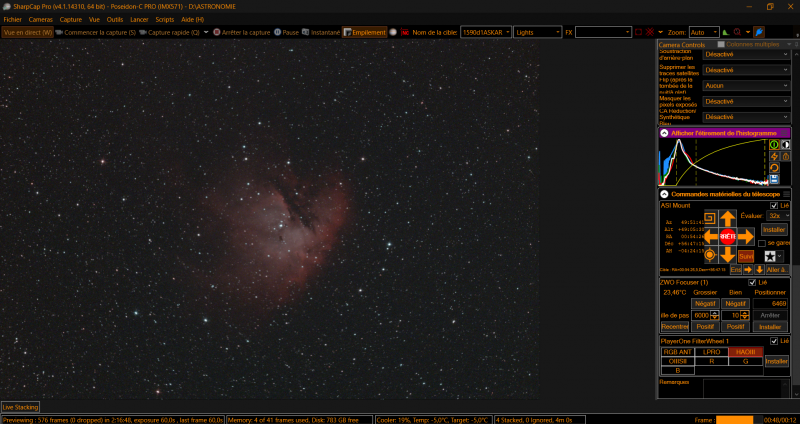800x424 pixels.
Task: Click the histogram stretch curve area
Action: [713, 161]
